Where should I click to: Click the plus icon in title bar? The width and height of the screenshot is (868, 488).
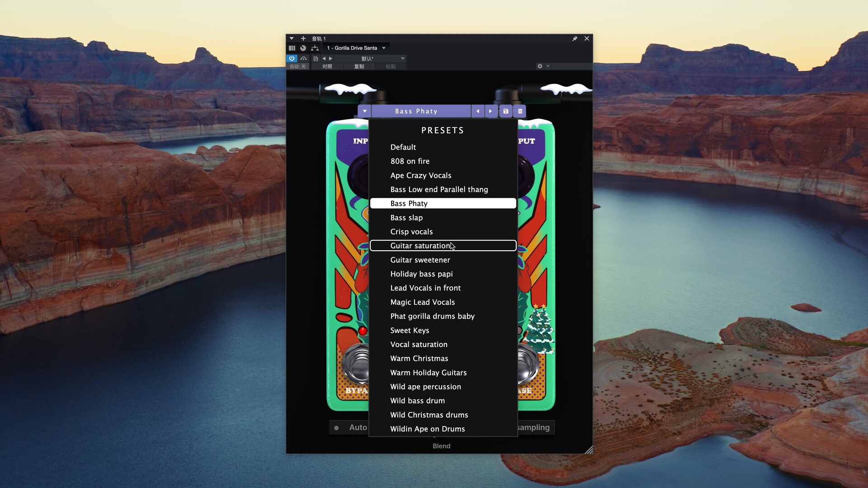click(303, 39)
